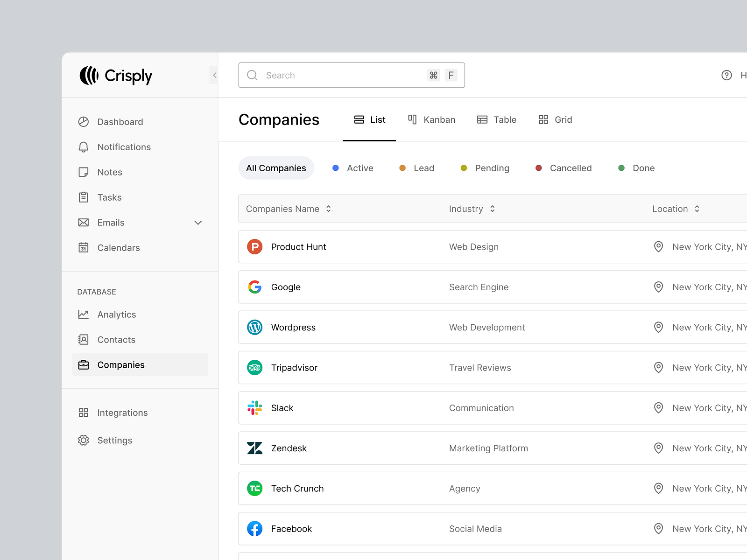
Task: Click the Analytics chart icon
Action: pyautogui.click(x=84, y=314)
